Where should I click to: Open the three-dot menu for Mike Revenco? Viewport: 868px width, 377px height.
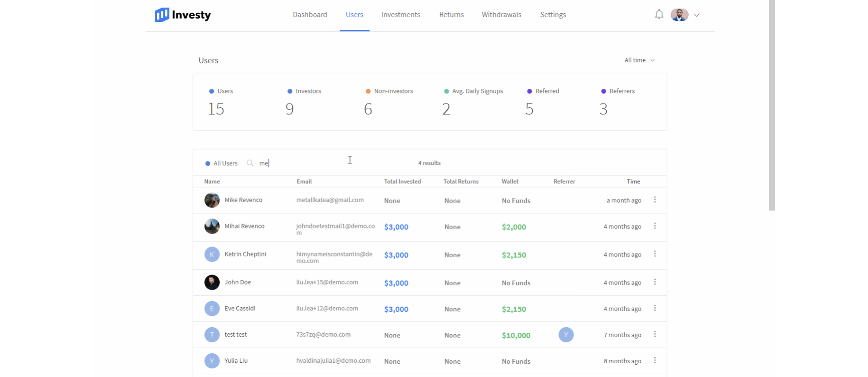[x=655, y=200]
